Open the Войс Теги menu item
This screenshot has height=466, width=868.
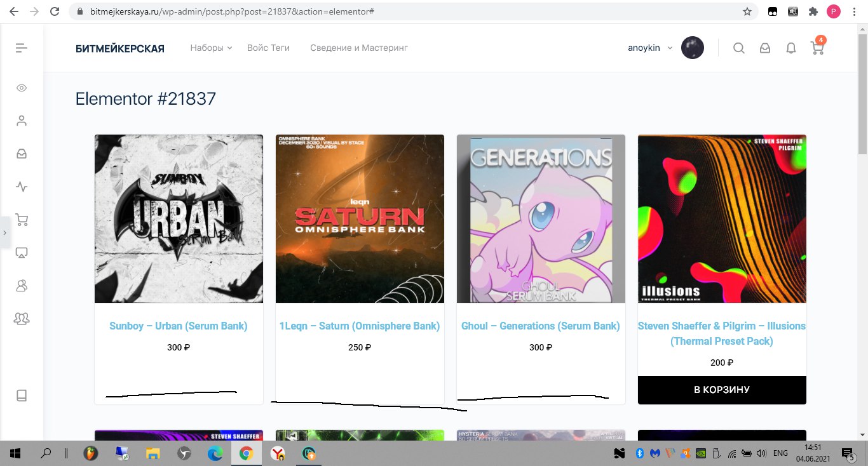pos(268,48)
